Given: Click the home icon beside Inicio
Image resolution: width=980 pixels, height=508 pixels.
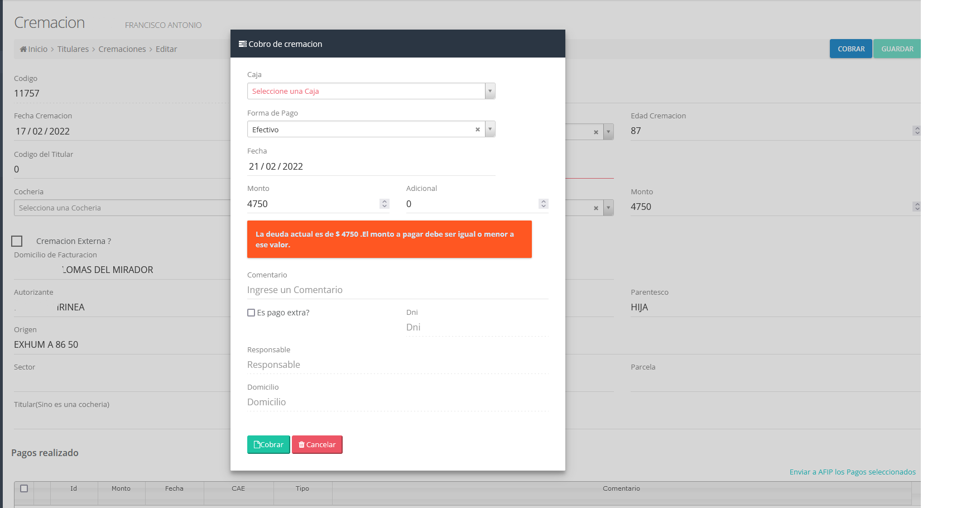Looking at the screenshot, I should pos(23,49).
